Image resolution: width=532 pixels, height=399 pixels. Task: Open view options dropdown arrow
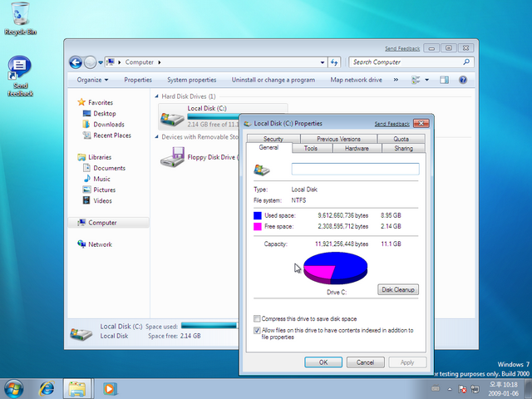(x=426, y=80)
